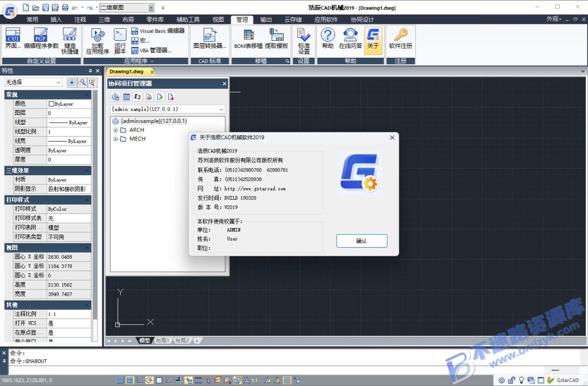Click the Print icon in quick access toolbar

65,8
